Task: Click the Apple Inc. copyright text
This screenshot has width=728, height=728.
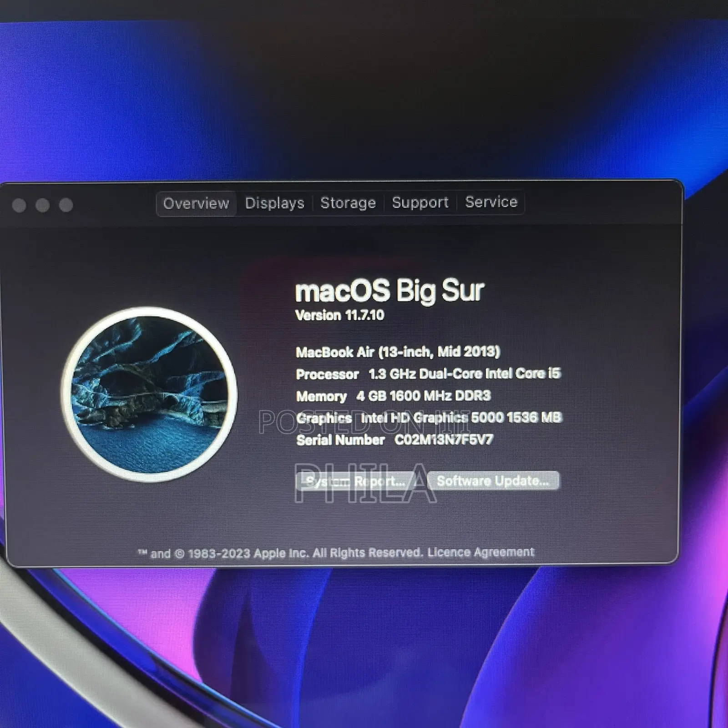Action: coord(280,553)
